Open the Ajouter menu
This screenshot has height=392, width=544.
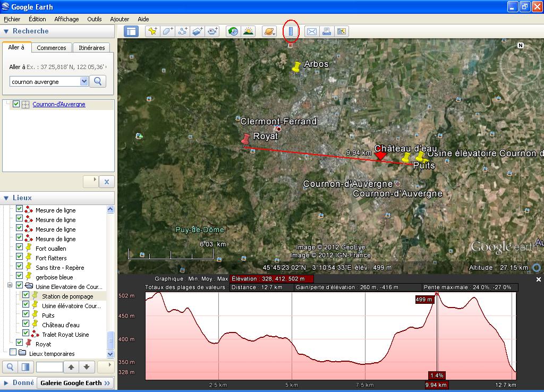click(120, 19)
